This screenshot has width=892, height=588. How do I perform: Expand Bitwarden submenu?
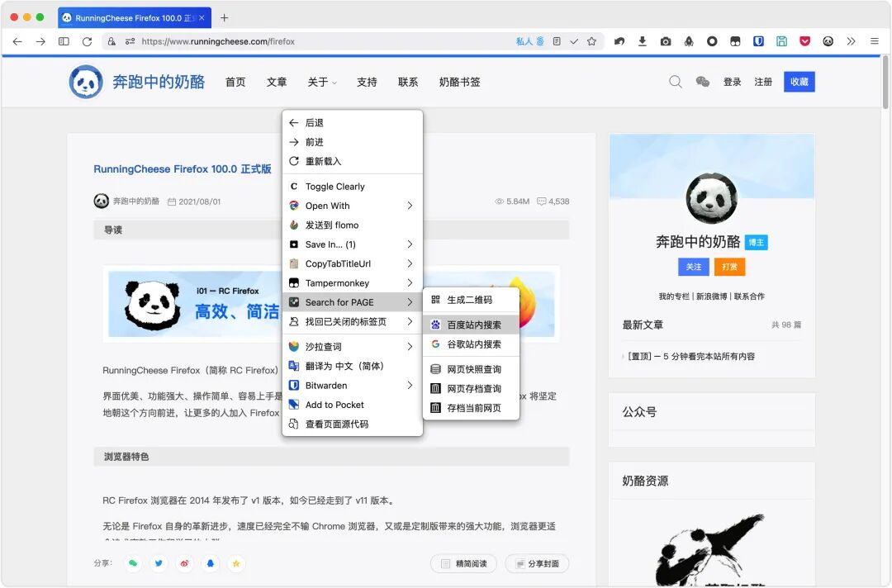pos(352,386)
